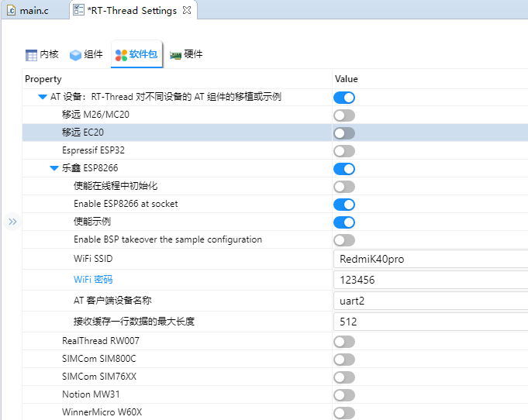Expand the side panel with double-chevron button

pyautogui.click(x=12, y=222)
